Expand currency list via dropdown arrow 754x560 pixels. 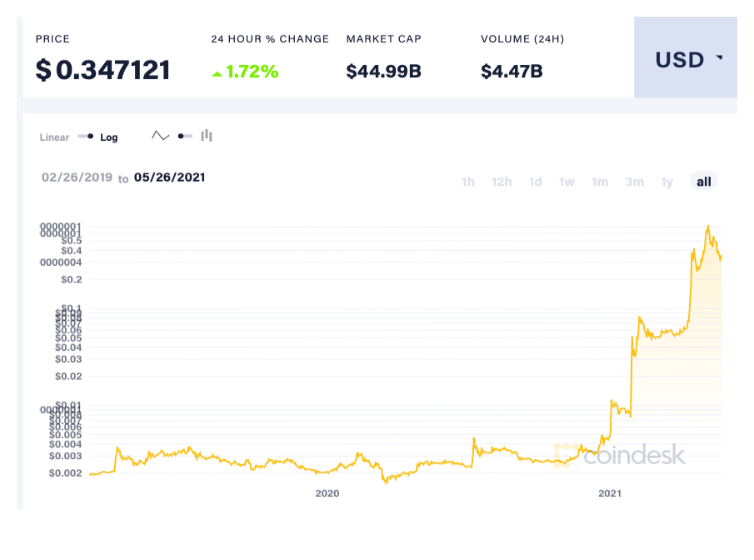coord(719,59)
